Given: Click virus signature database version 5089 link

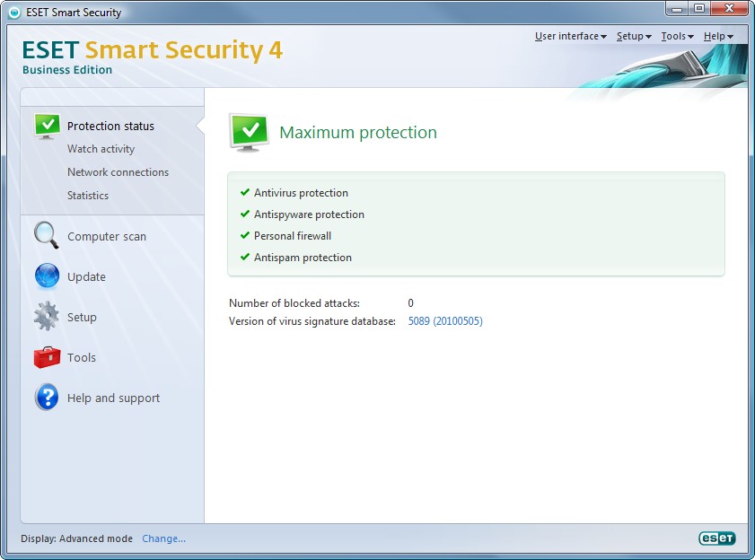Looking at the screenshot, I should click(445, 321).
